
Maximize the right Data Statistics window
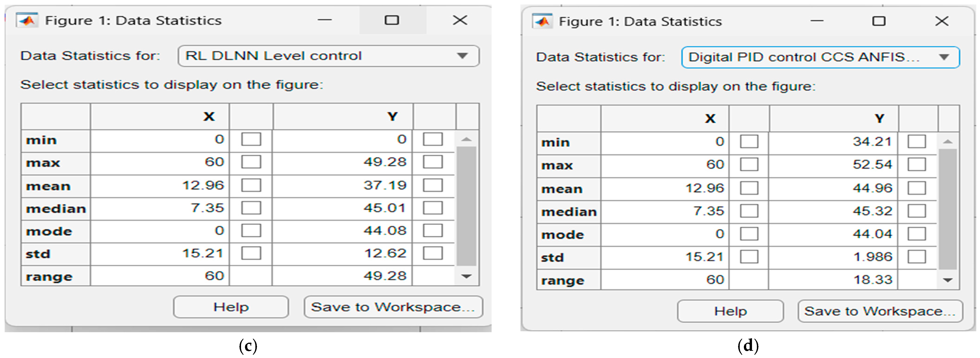click(x=879, y=21)
